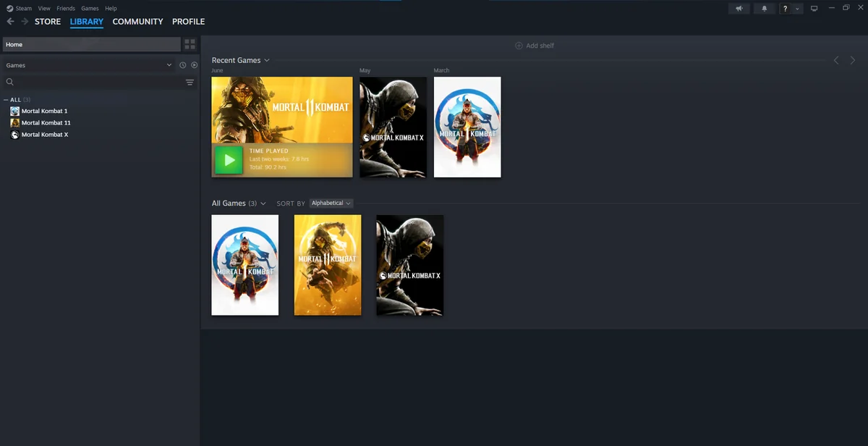This screenshot has width=868, height=446.
Task: Enter Big Picture mode via monitor icon
Action: pos(814,9)
